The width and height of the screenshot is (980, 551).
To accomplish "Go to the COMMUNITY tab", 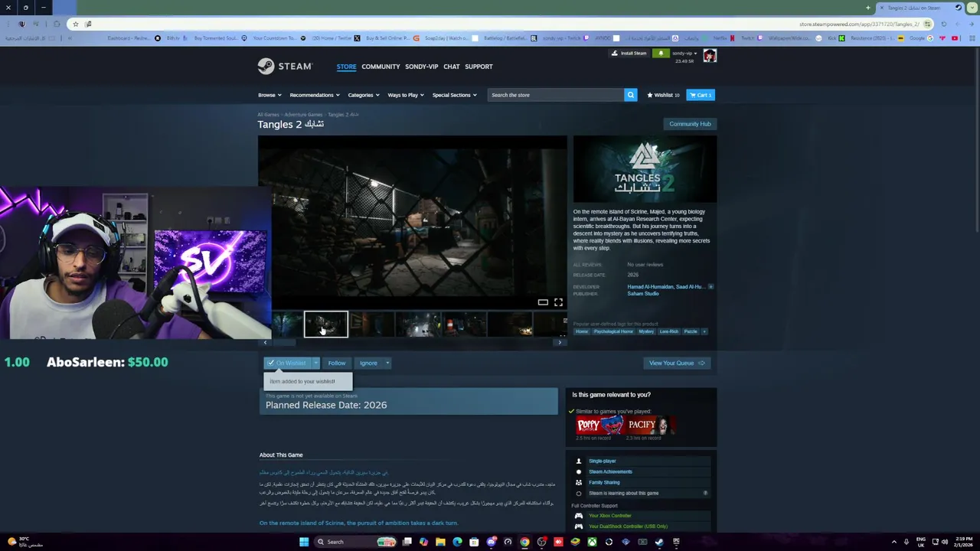I will click(x=381, y=67).
